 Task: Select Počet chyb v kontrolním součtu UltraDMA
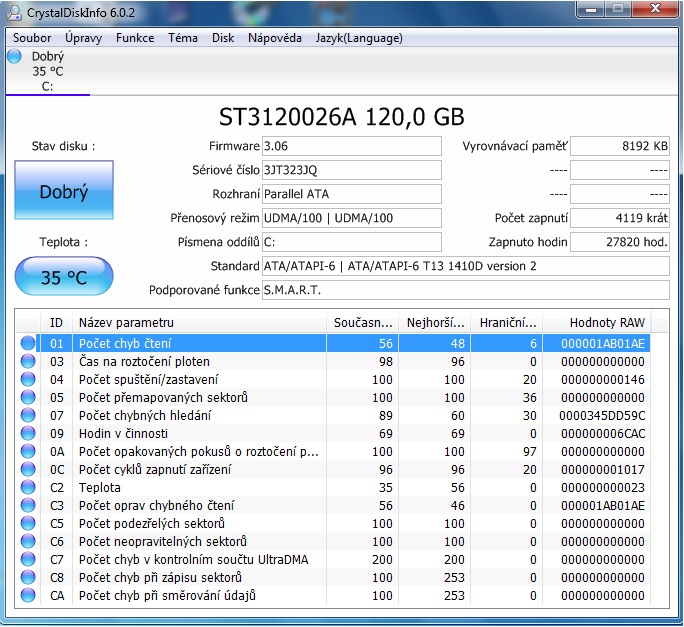point(194,559)
